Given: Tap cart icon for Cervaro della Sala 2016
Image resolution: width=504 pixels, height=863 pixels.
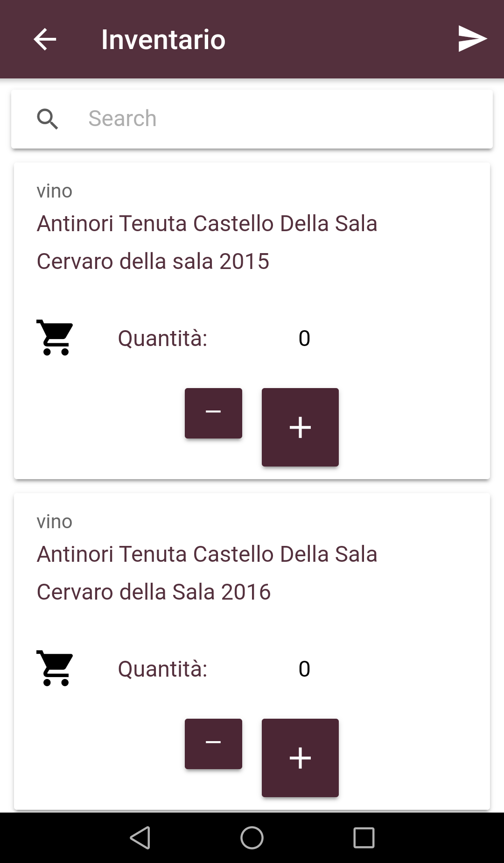Looking at the screenshot, I should click(x=55, y=668).
